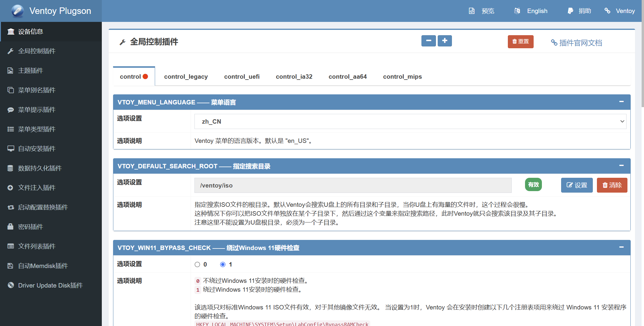This screenshot has width=644, height=326.
Task: Switch interface language to English
Action: coord(531,11)
